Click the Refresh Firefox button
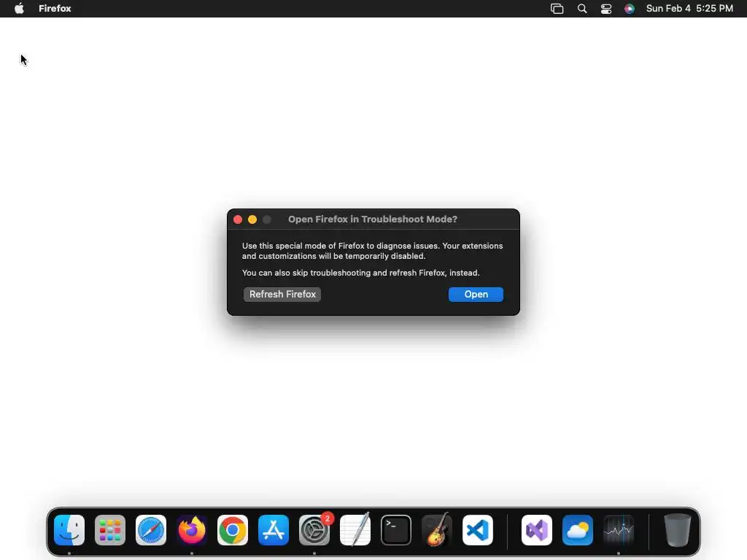The width and height of the screenshot is (747, 560). pos(282,295)
